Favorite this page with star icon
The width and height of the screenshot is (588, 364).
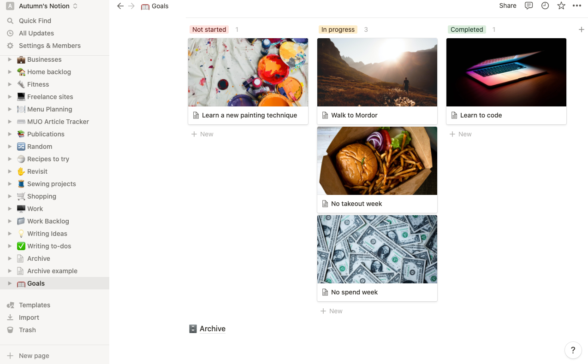[x=561, y=6]
